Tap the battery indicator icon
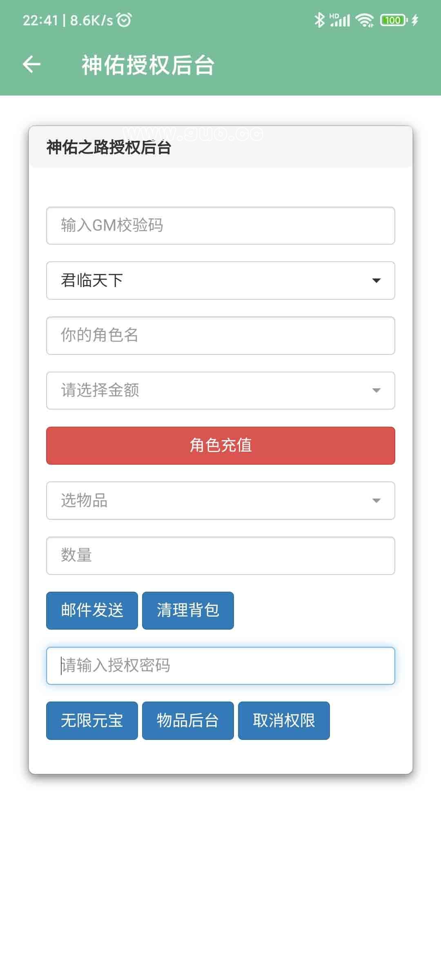The width and height of the screenshot is (441, 980). click(393, 20)
